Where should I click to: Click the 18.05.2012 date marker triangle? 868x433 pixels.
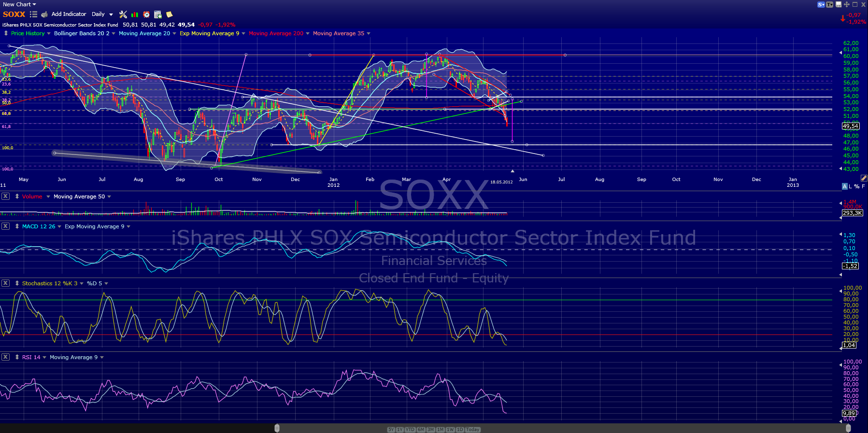(x=512, y=171)
